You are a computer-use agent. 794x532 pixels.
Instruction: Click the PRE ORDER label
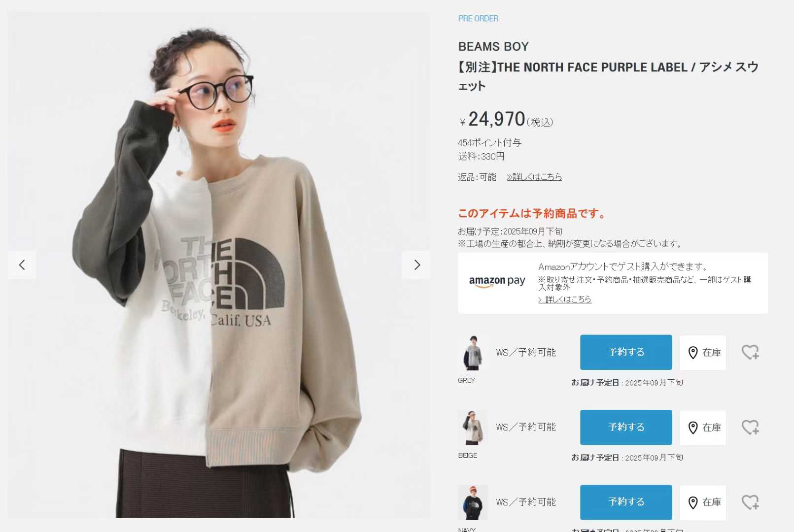478,18
